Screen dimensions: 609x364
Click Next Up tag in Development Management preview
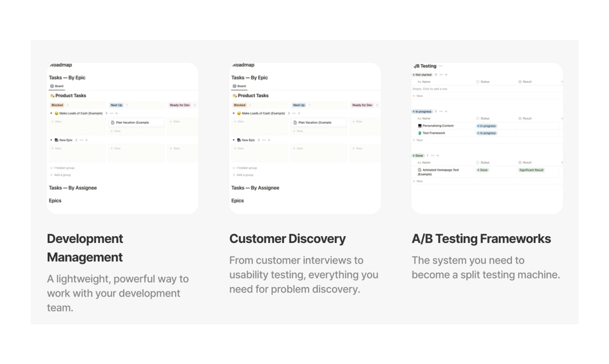point(116,105)
